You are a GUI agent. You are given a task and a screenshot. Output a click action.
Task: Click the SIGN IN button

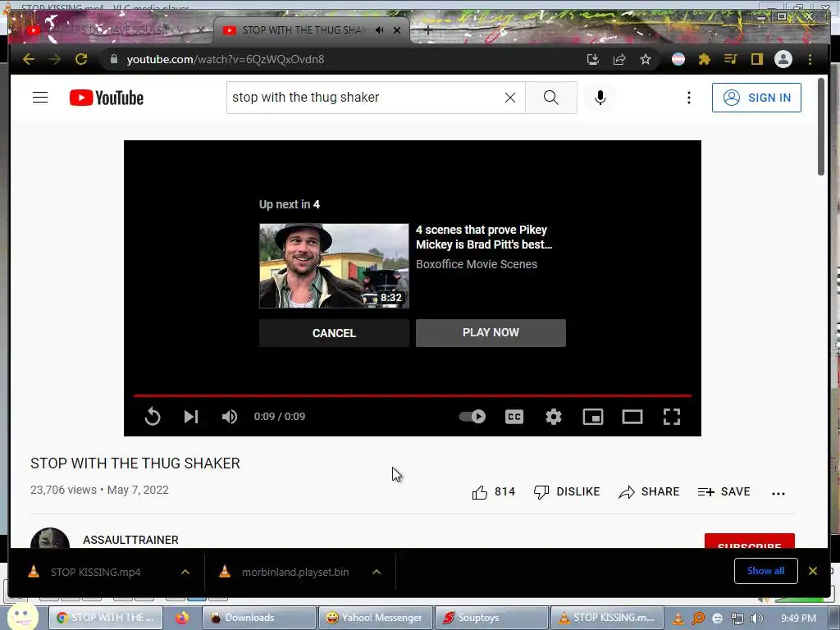click(756, 98)
